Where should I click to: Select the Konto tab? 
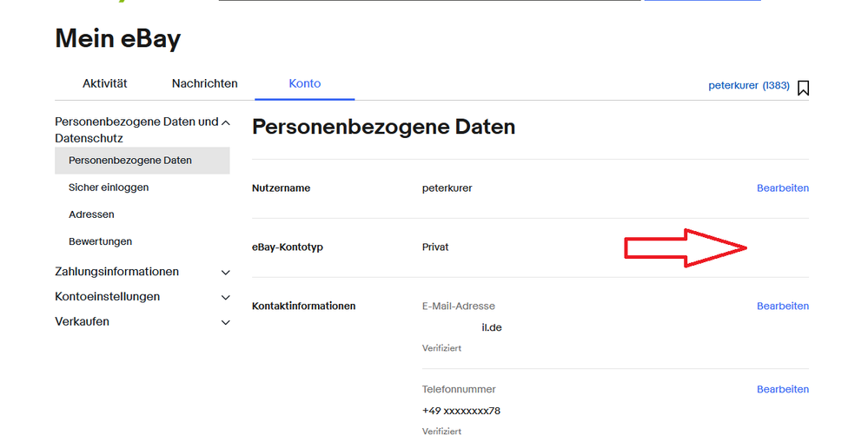pyautogui.click(x=305, y=83)
